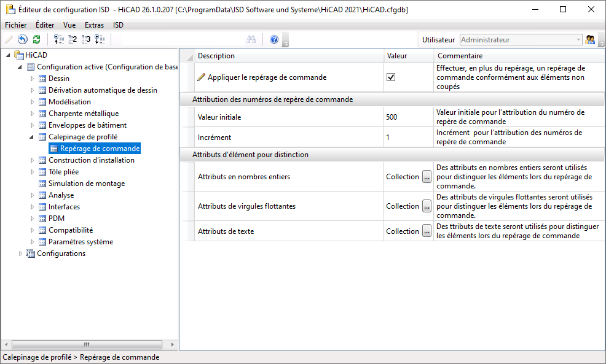The image size is (606, 364).
Task: Click the tree scrollbar left arrow
Action: pyautogui.click(x=6, y=344)
